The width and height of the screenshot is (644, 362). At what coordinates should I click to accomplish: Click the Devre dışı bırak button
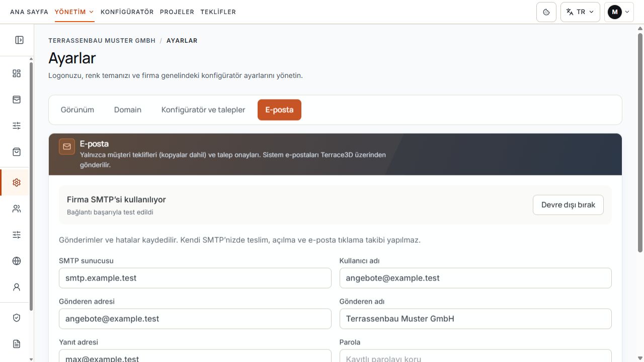pos(568,205)
